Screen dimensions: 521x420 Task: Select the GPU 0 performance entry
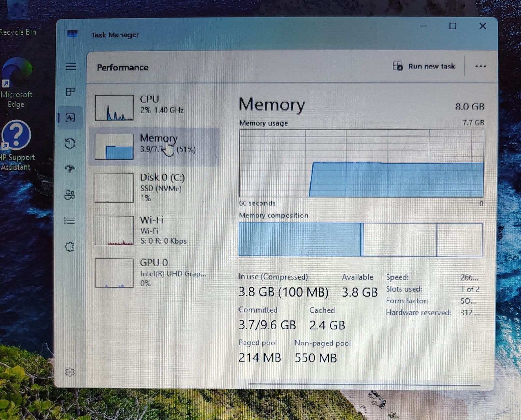154,273
